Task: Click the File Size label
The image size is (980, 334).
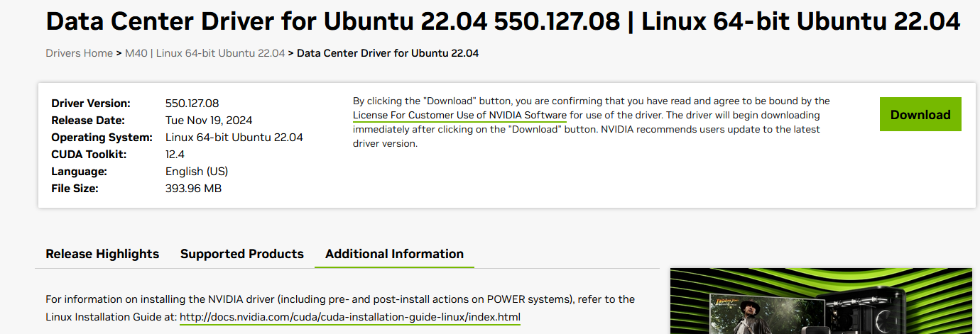Action: tap(75, 189)
